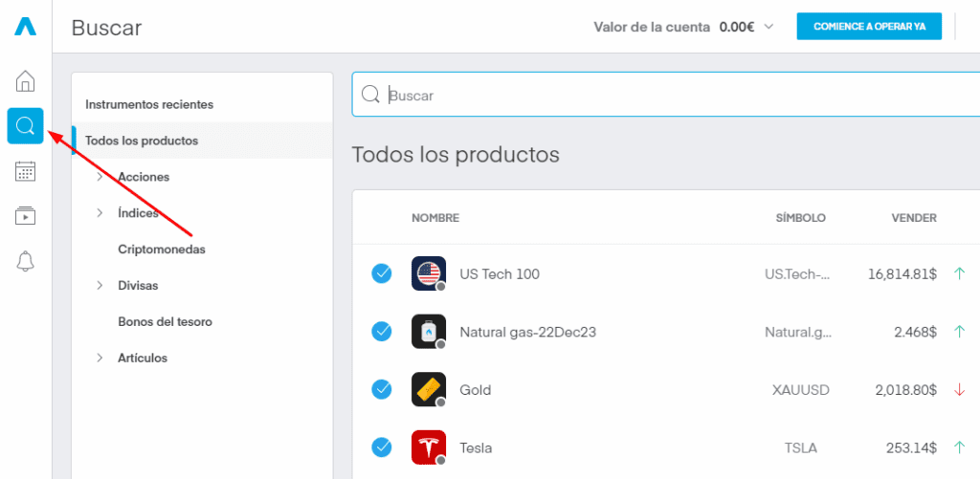Open the Tesla instrument name

[476, 447]
